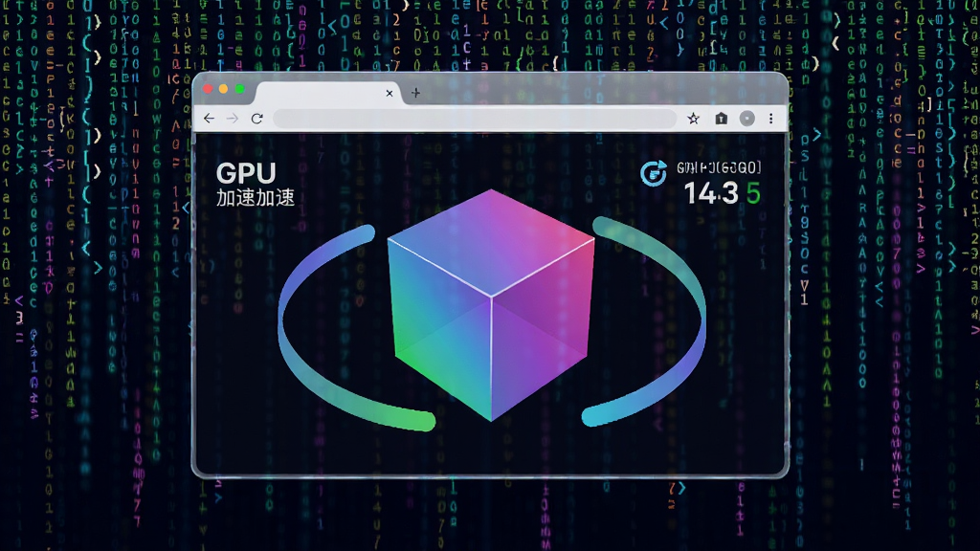Open the three-dot browser menu
The height and width of the screenshot is (551, 980).
[x=770, y=118]
